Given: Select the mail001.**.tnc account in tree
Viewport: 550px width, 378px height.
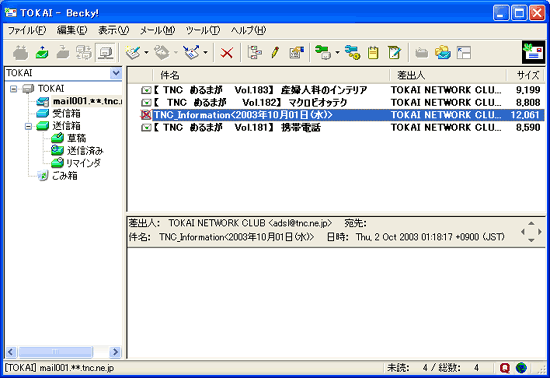Looking at the screenshot, I should pos(87,101).
